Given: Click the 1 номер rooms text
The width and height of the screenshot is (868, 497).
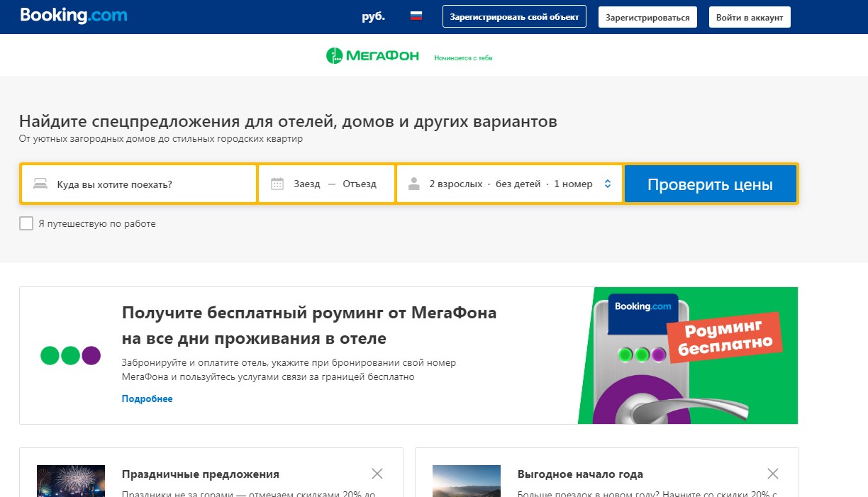Looking at the screenshot, I should (x=573, y=184).
